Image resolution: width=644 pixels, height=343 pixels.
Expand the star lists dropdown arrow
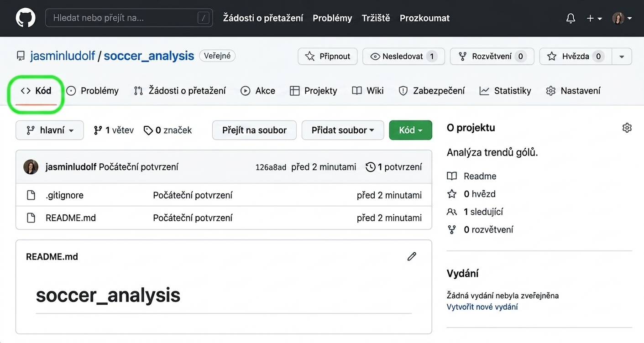pyautogui.click(x=622, y=57)
